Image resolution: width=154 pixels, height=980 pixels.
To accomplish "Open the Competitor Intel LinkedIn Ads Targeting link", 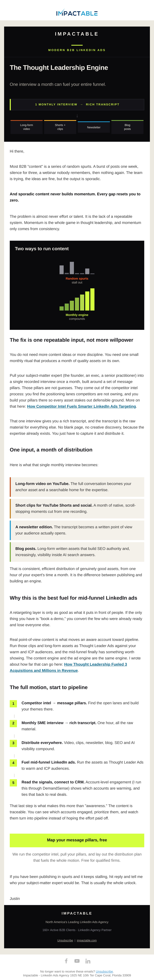I will click(x=81, y=406).
